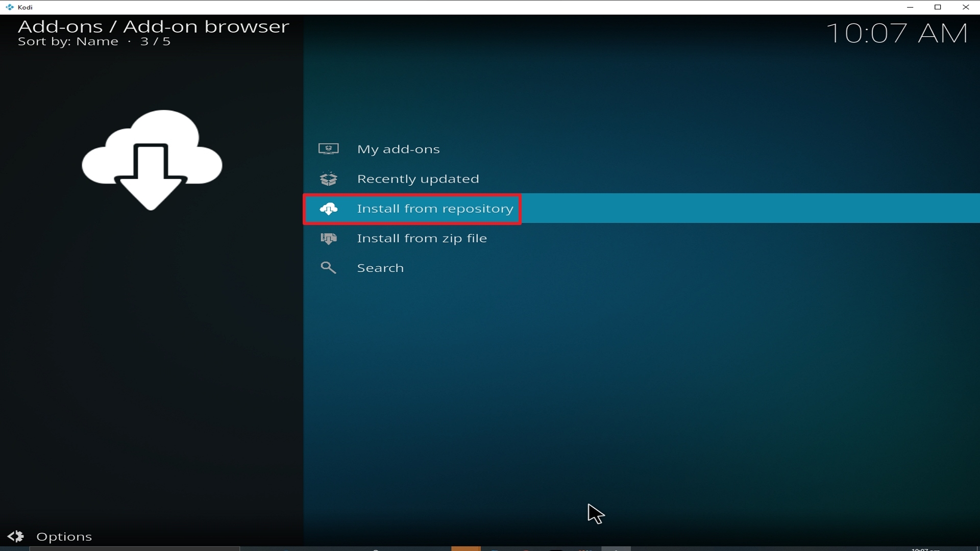Image resolution: width=980 pixels, height=551 pixels.
Task: Click the Search magnifying glass icon
Action: pyautogui.click(x=328, y=268)
